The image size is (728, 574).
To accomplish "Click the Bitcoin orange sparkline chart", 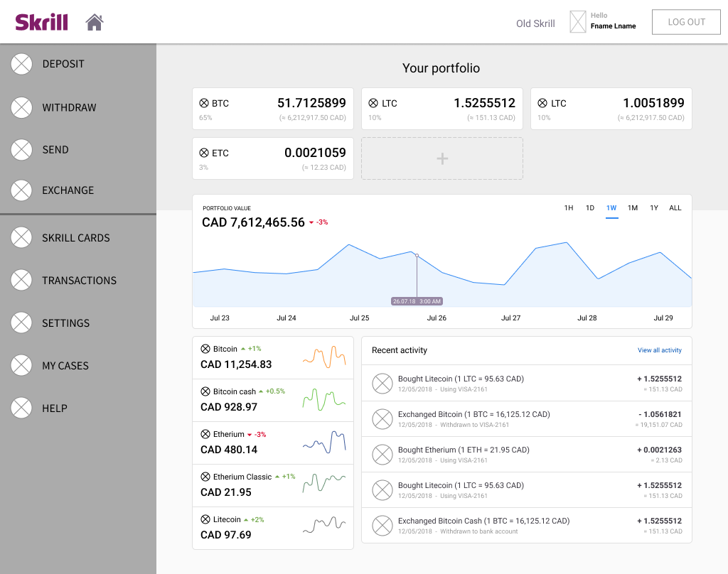I will (324, 357).
